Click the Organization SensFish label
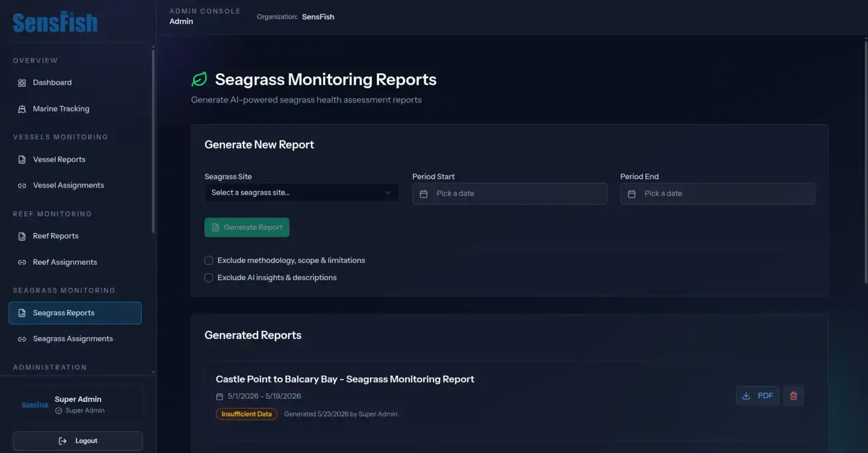The width and height of the screenshot is (868, 453). 295,17
